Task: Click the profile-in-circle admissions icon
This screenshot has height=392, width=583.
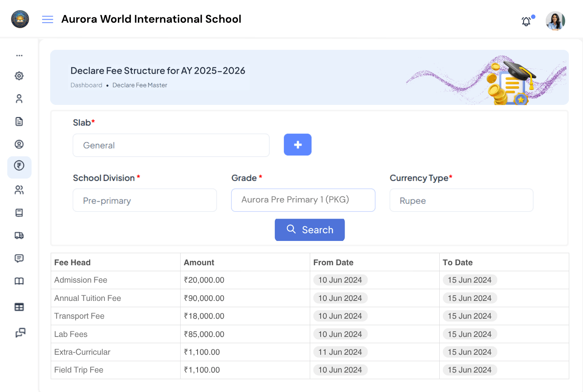Action: (19, 144)
